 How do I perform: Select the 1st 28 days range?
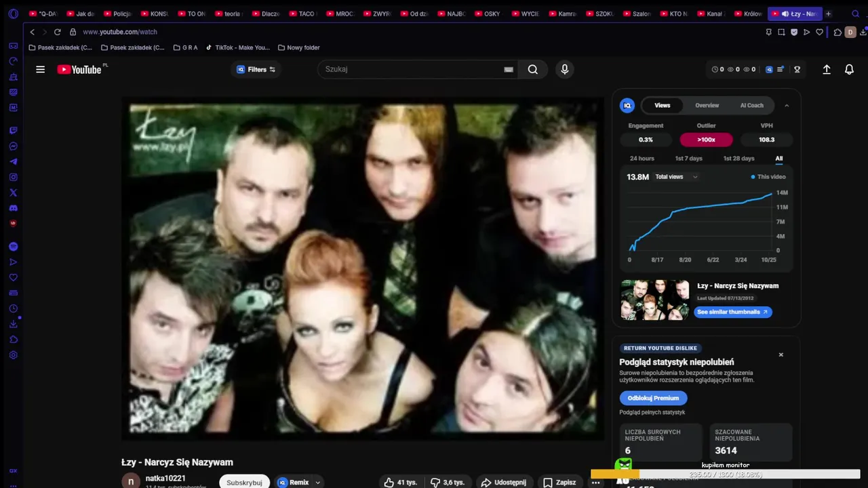click(738, 159)
